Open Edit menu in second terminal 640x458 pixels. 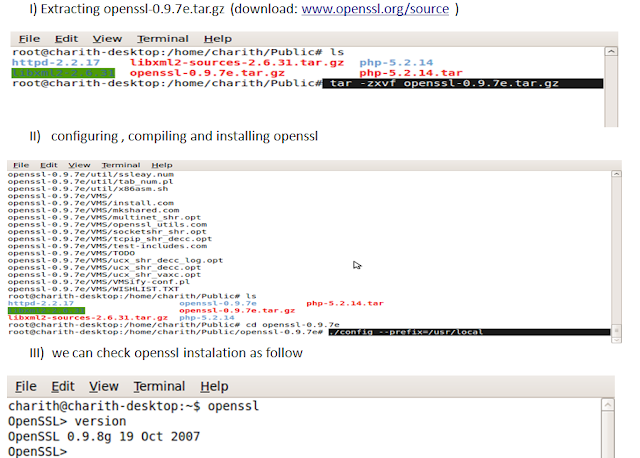[49, 165]
